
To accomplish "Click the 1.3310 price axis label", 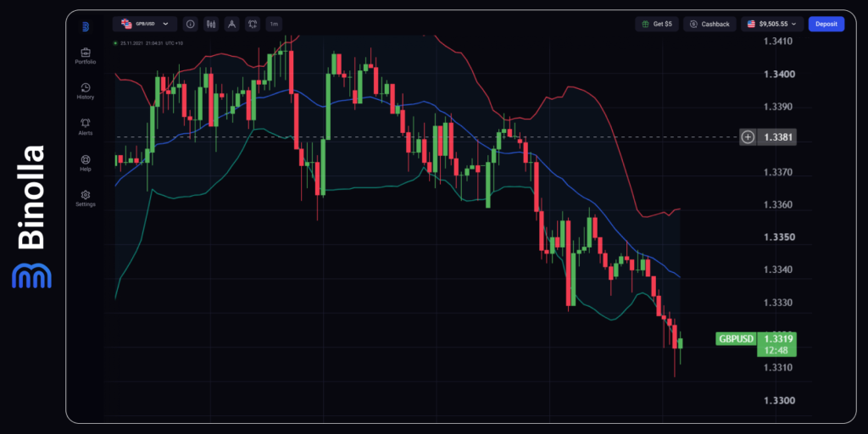I will click(x=778, y=368).
